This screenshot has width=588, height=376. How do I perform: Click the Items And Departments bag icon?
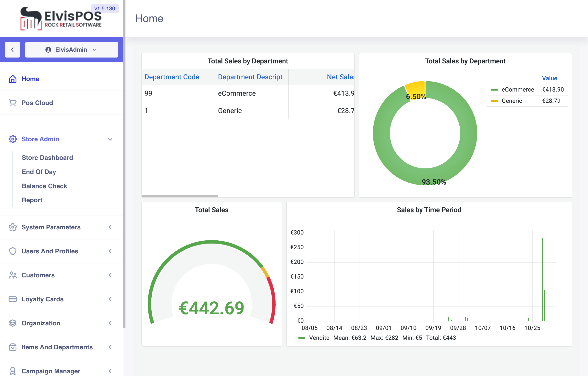point(13,347)
